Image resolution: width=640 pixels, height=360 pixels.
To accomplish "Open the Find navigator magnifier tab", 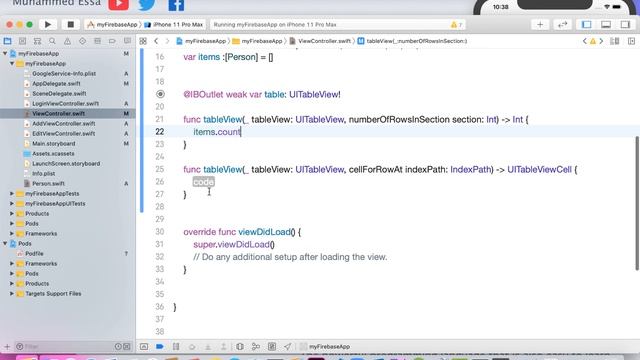I will pos(52,41).
